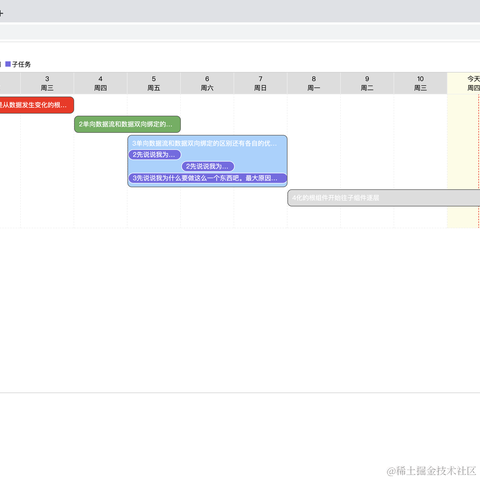The image size is (480, 480).
Task: Select the green task 2单向数据流和数据双向绑定的
Action: [x=127, y=124]
